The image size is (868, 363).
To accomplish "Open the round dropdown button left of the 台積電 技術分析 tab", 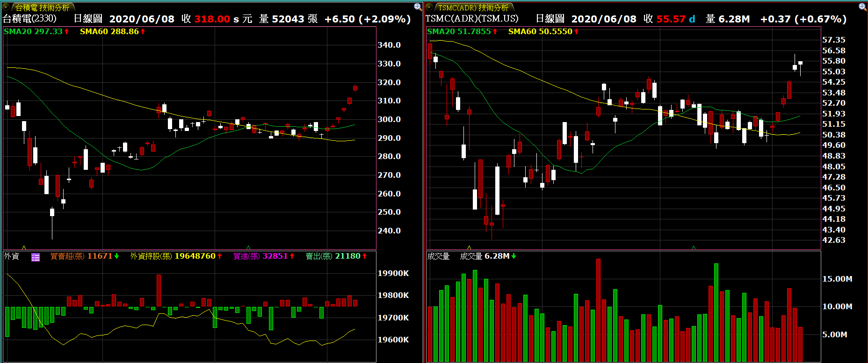I will pyautogui.click(x=7, y=7).
